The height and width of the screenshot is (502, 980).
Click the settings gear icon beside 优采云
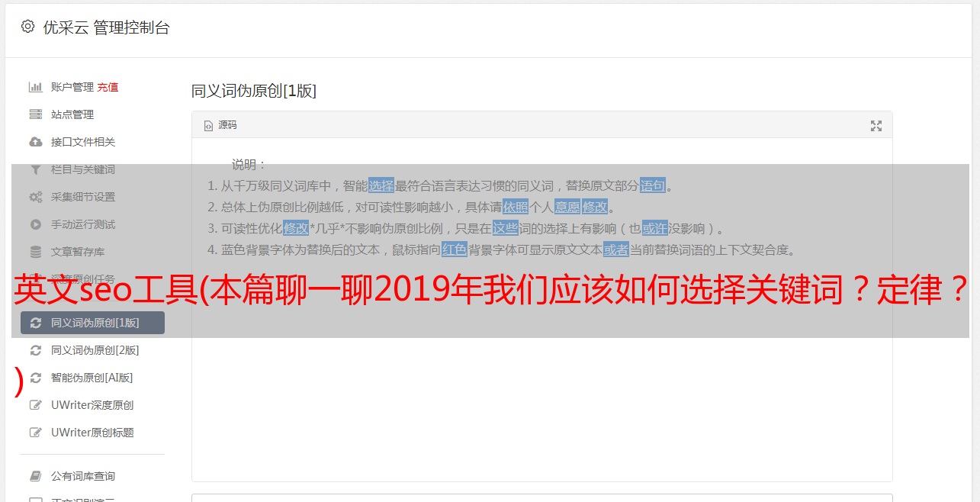[28, 27]
